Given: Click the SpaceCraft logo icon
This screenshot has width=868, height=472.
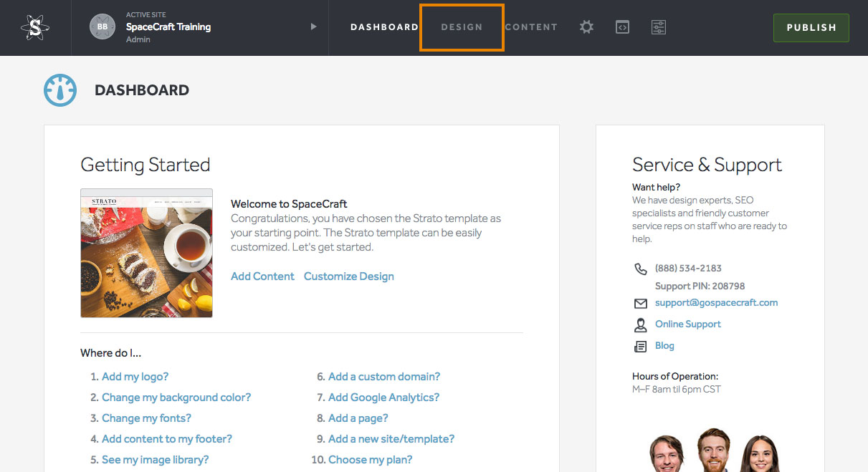Looking at the screenshot, I should pyautogui.click(x=35, y=27).
